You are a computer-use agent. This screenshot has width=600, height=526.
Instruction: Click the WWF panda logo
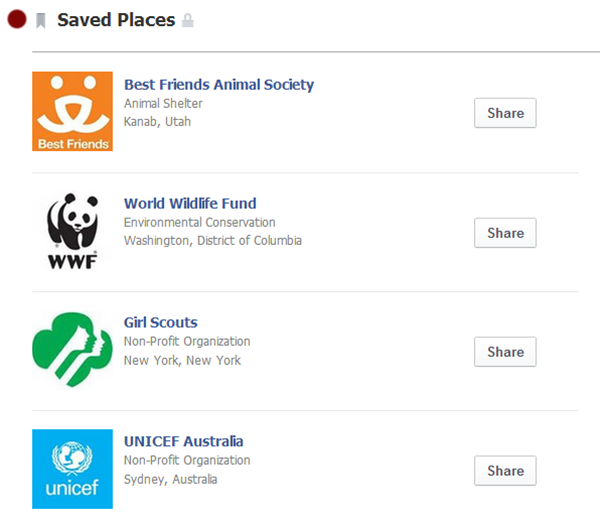(72, 231)
